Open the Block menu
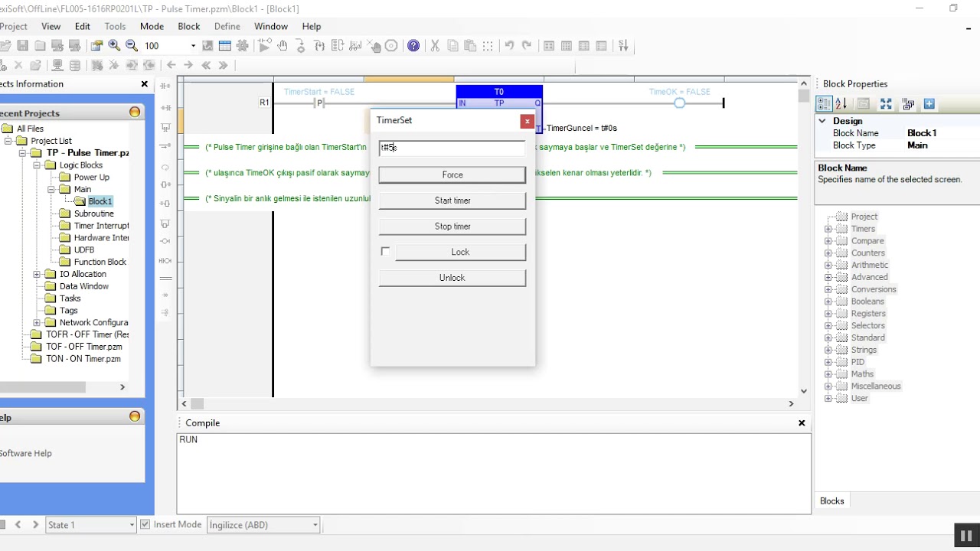This screenshot has height=551, width=980. 189,26
